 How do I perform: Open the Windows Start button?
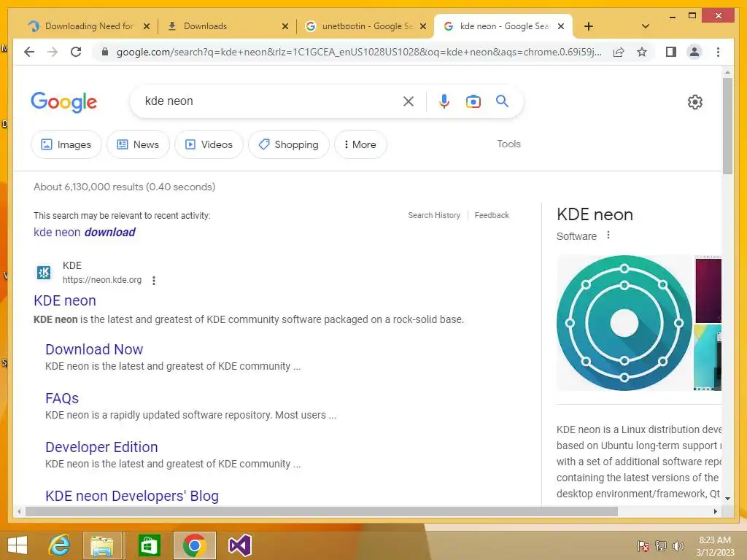pyautogui.click(x=18, y=545)
